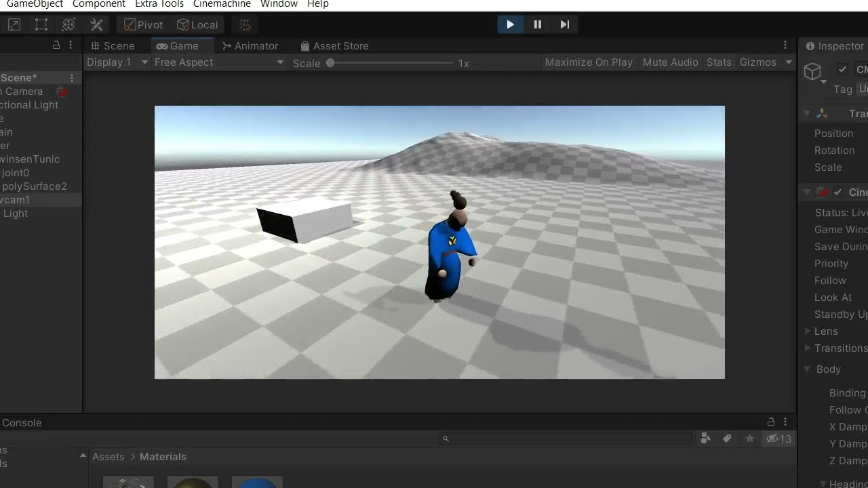Open the GameObject menu
This screenshot has height=488, width=868.
pos(35,4)
